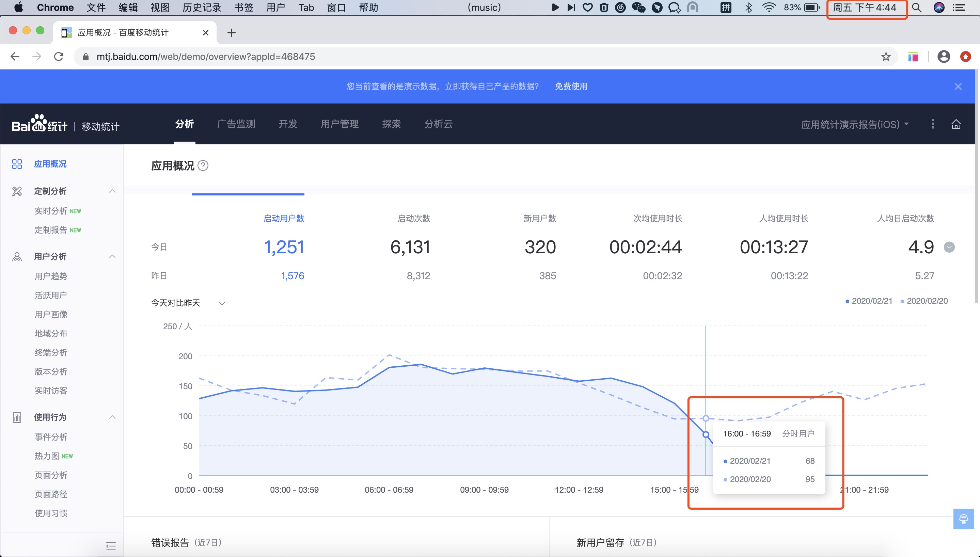Screen dimensions: 980x557
Task: Open 实时分析 in the sidebar
Action: [x=51, y=211]
